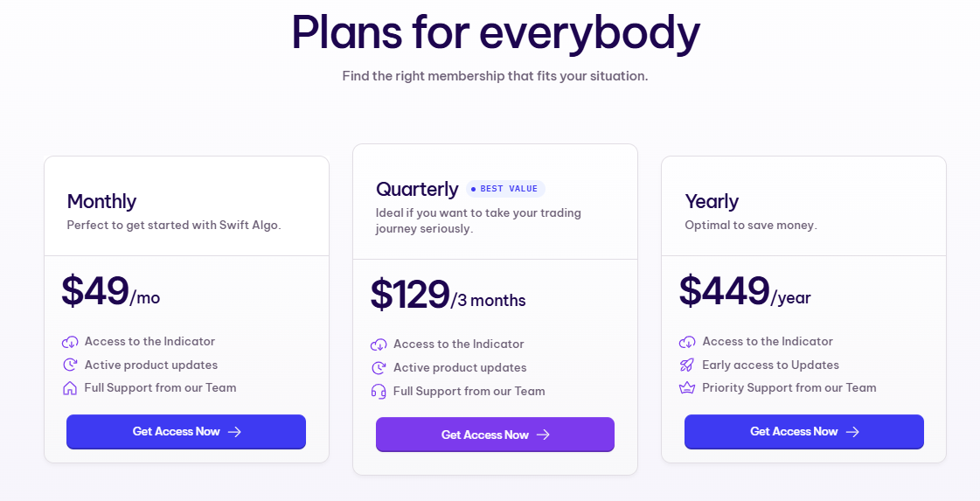Viewport: 980px width, 501px height.
Task: Click the arrow on Monthly Get Access button
Action: 234,432
